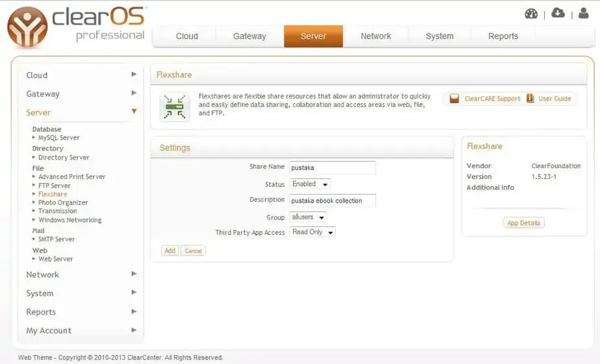Click the Share Name input field

[x=332, y=167]
